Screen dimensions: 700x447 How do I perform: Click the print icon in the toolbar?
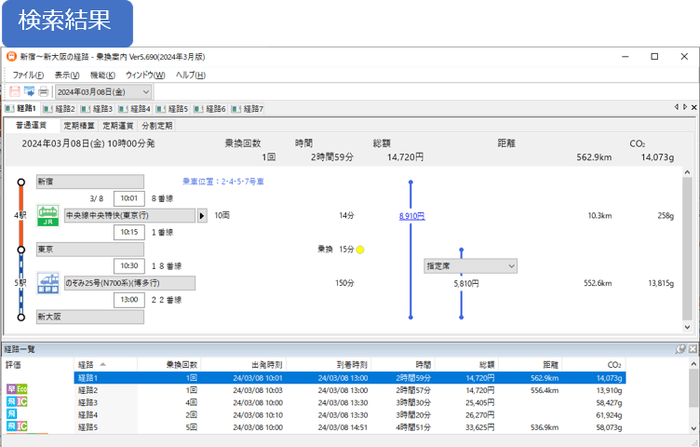coord(43,92)
